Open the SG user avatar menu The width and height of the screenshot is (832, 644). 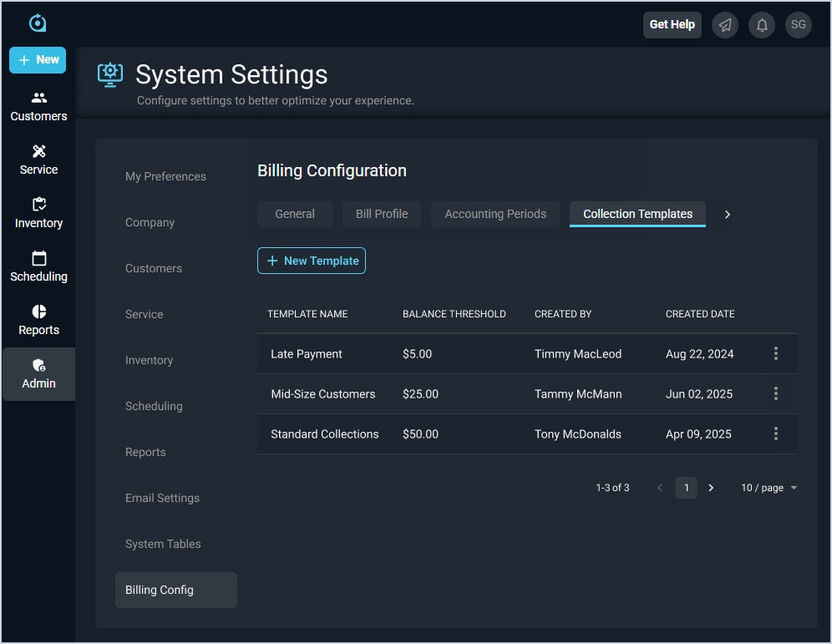[x=799, y=25]
